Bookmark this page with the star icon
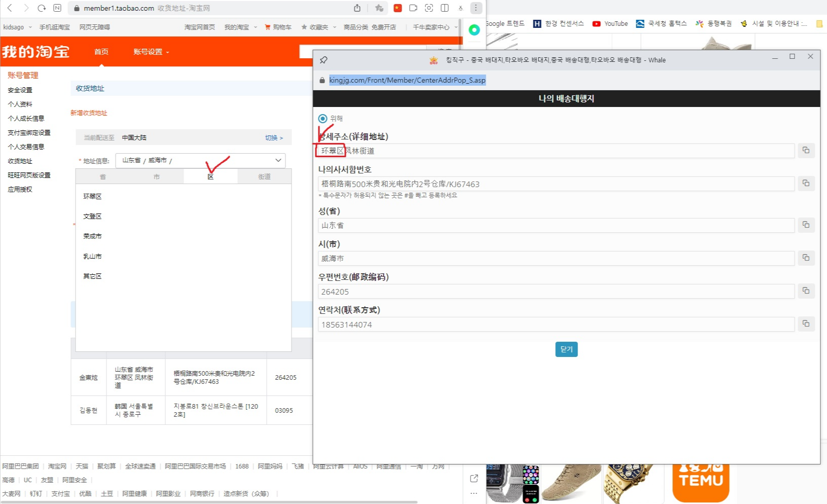This screenshot has width=827, height=504. click(x=379, y=8)
